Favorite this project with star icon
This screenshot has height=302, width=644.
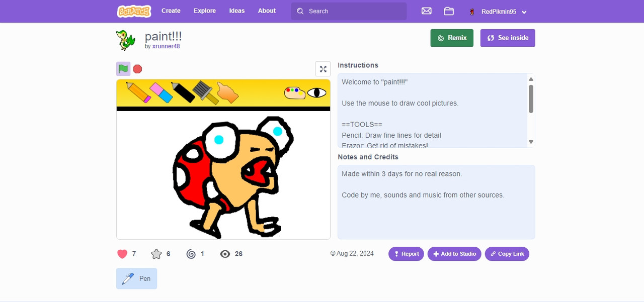click(156, 254)
